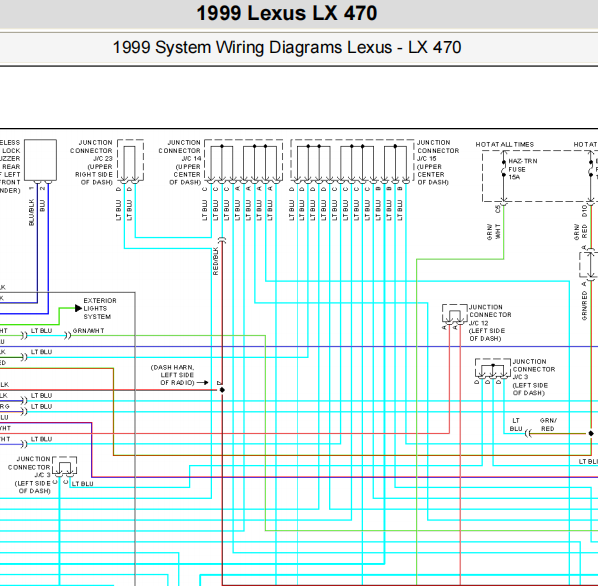Click the "C5" terminal label below the fuse
598x586 pixels.
(497, 209)
